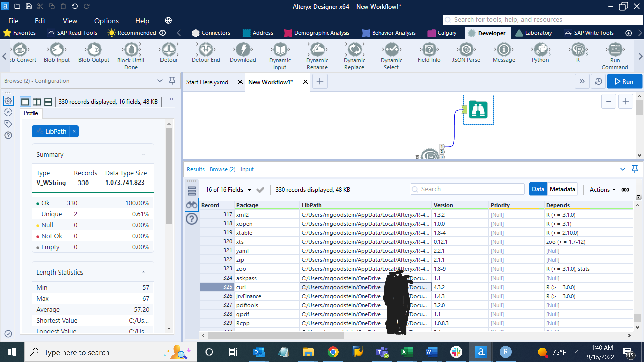Collapse the Summary section in Profile

[144, 154]
